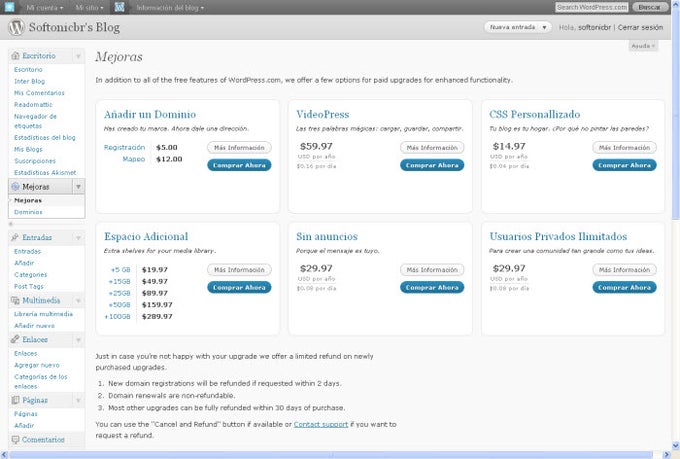Select the +25GB space option

pos(119,293)
